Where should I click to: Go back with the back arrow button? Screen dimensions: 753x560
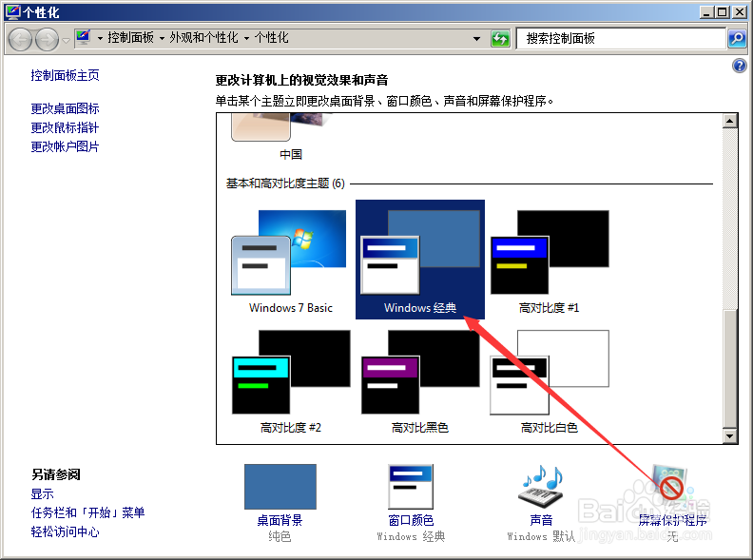pyautogui.click(x=20, y=39)
